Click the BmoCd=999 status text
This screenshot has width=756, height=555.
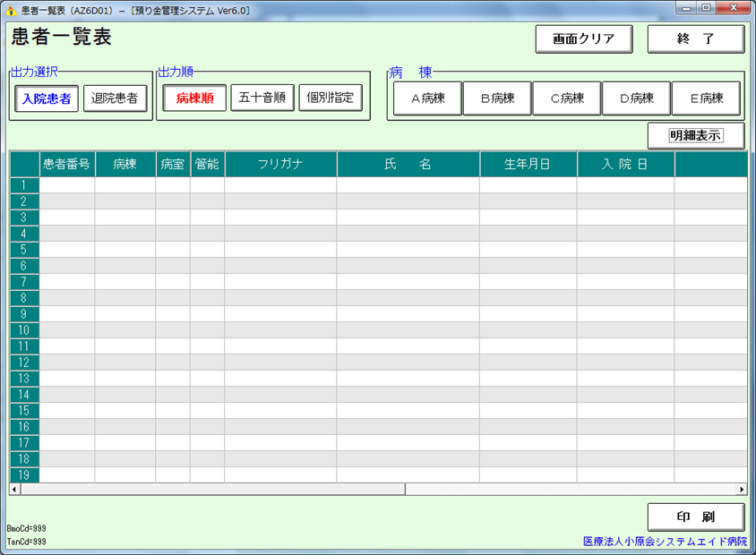click(x=27, y=528)
